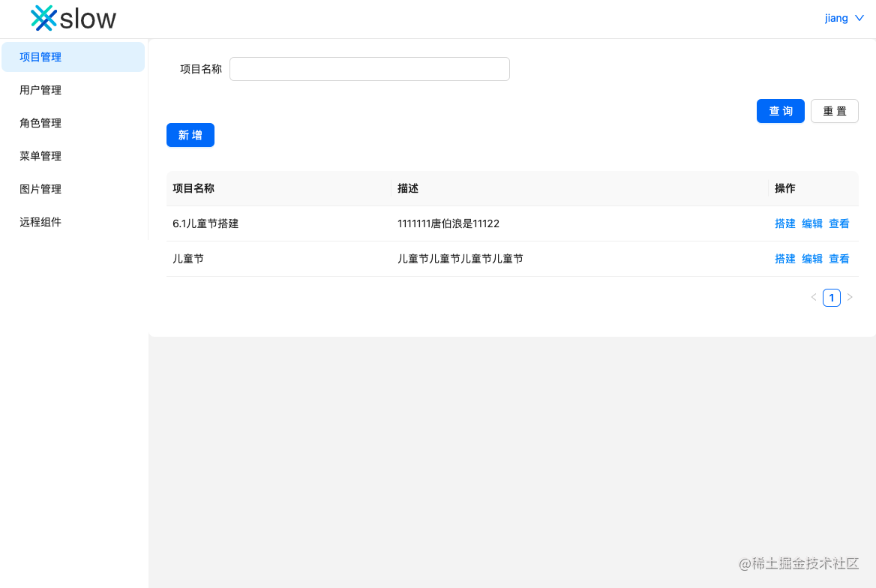Select page 1 in pagination

(831, 297)
